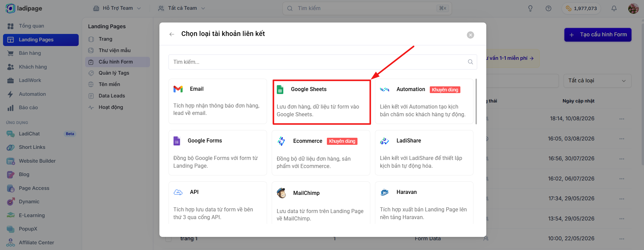644x250 pixels.
Task: Focus the Tìm kiếm field inside dialog
Action: coord(323,62)
